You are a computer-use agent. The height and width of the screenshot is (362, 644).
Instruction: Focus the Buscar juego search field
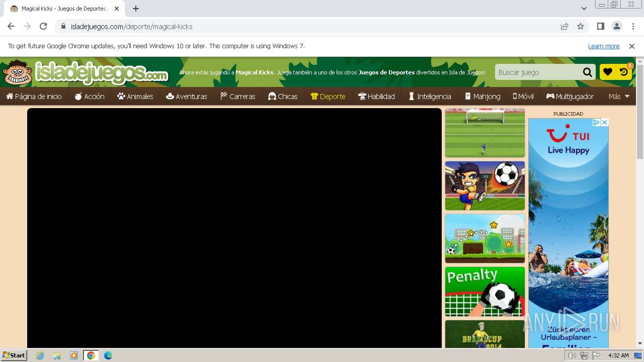538,72
